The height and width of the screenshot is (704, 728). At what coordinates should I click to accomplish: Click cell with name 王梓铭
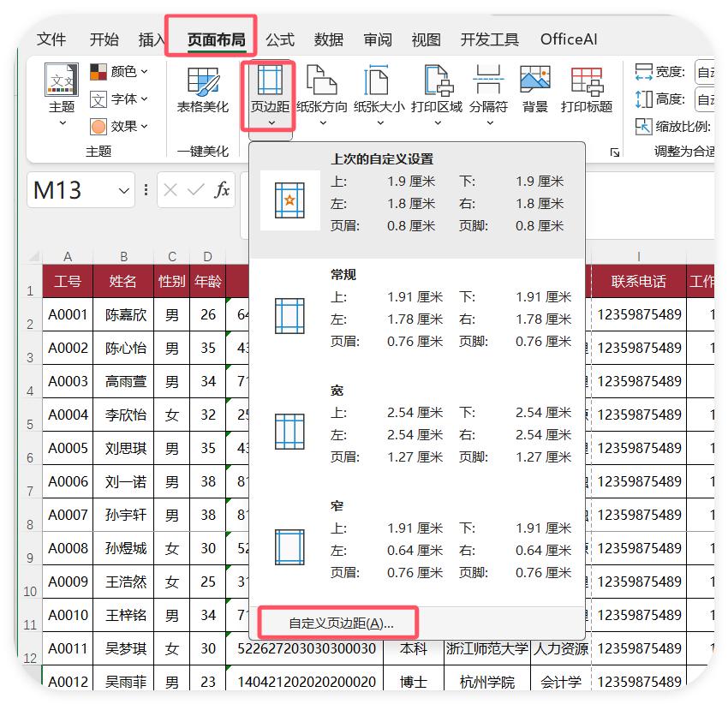click(123, 615)
